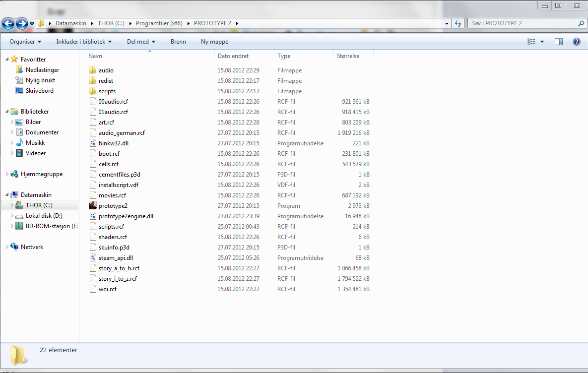The width and height of the screenshot is (588, 373).
Task: Open the Musikk library icon
Action: pyautogui.click(x=19, y=143)
